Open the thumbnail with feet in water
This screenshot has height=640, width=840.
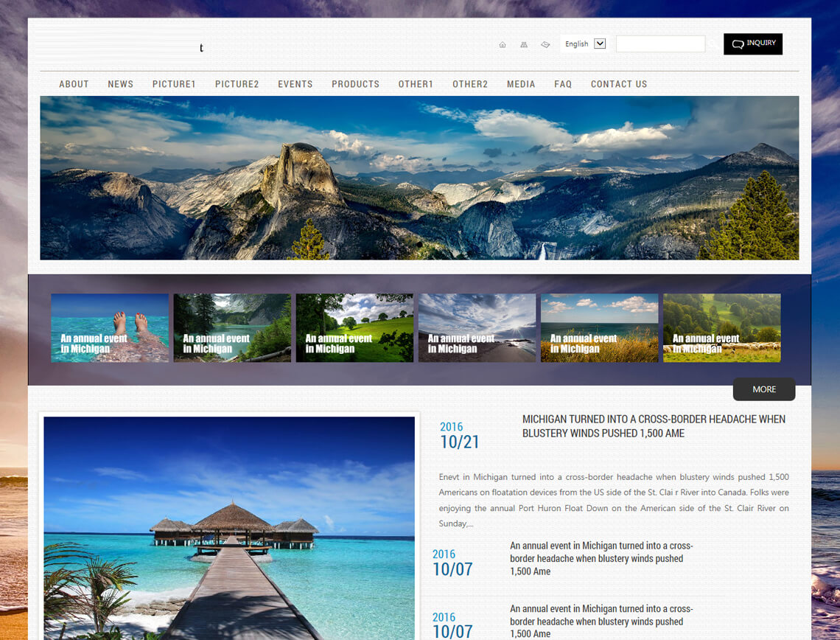pos(110,327)
